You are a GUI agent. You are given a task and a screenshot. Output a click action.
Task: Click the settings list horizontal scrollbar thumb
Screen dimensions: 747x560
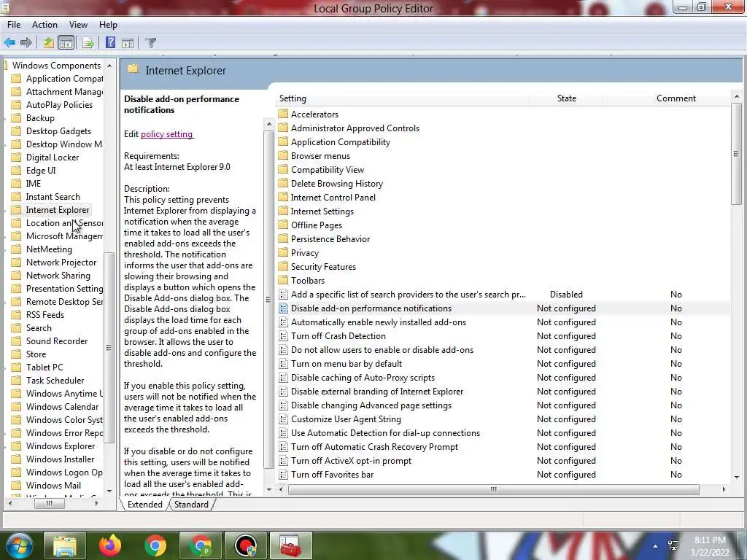[494, 489]
